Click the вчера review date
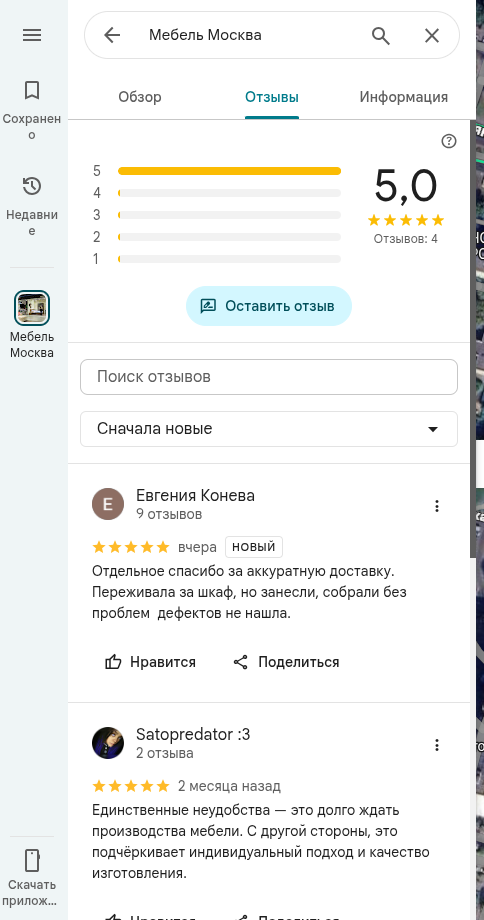Image resolution: width=484 pixels, height=920 pixels. click(x=198, y=547)
